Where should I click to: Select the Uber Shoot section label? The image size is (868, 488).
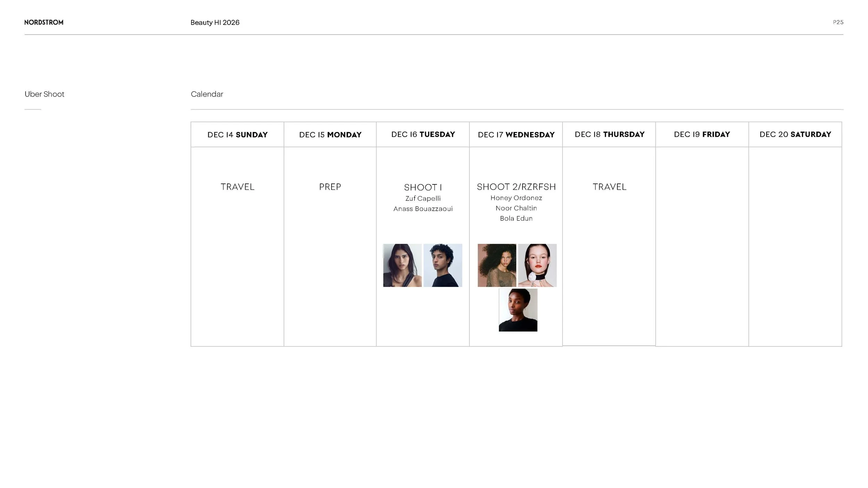(x=44, y=94)
